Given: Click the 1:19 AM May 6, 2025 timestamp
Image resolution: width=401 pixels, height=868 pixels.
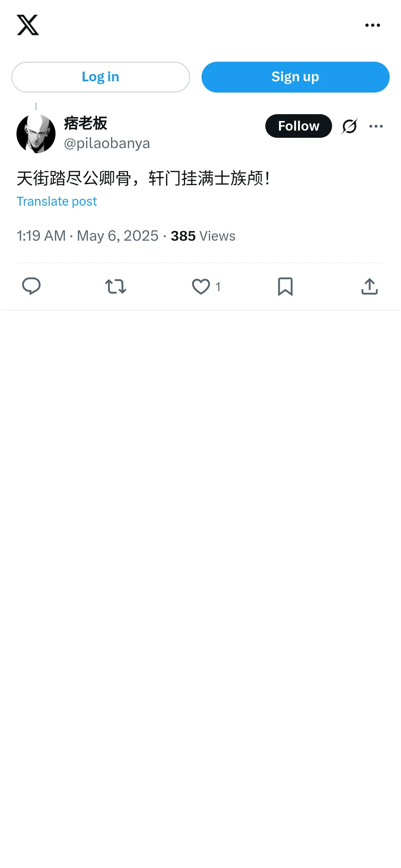Looking at the screenshot, I should click(x=87, y=236).
